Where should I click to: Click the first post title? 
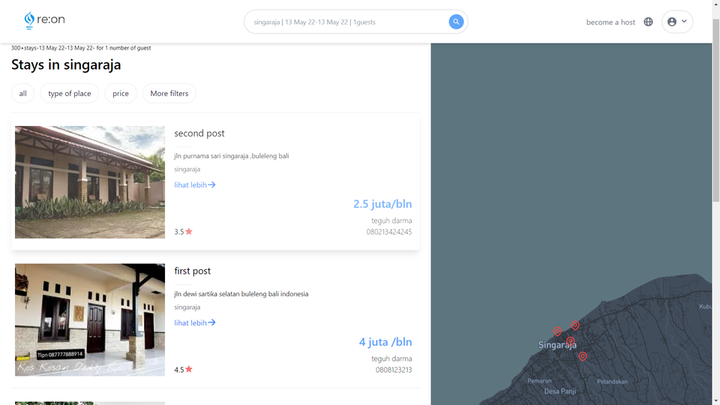192,271
